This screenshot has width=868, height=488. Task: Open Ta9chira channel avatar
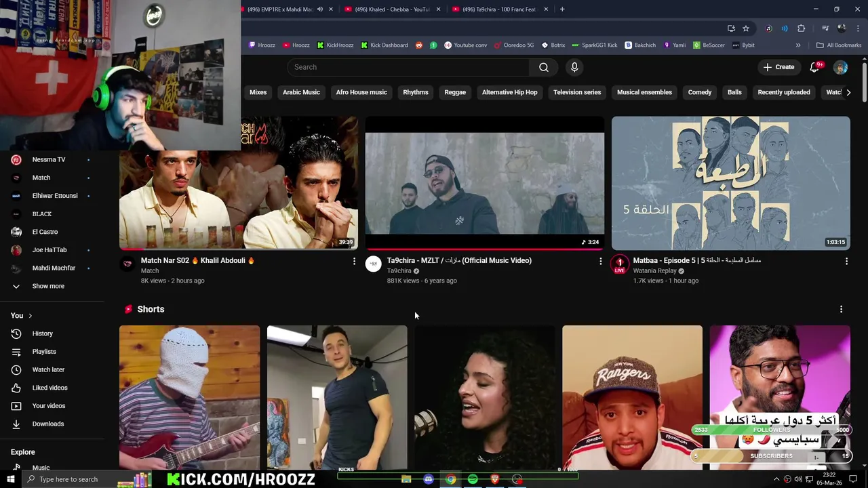[x=374, y=264]
